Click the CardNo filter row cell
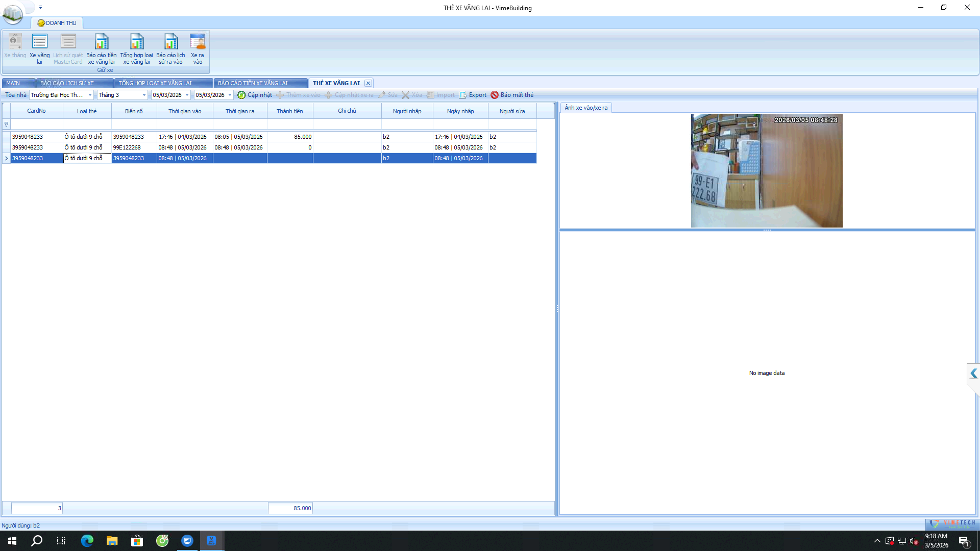 coord(36,124)
